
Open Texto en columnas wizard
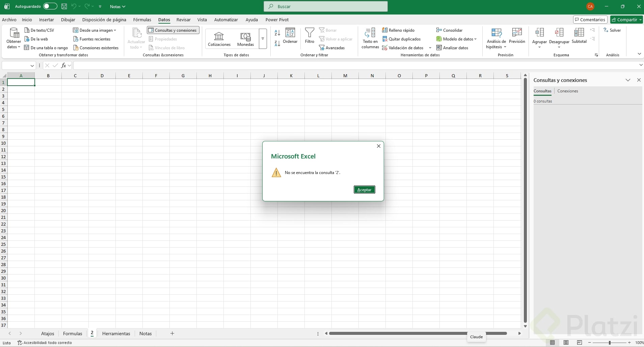[x=370, y=38]
